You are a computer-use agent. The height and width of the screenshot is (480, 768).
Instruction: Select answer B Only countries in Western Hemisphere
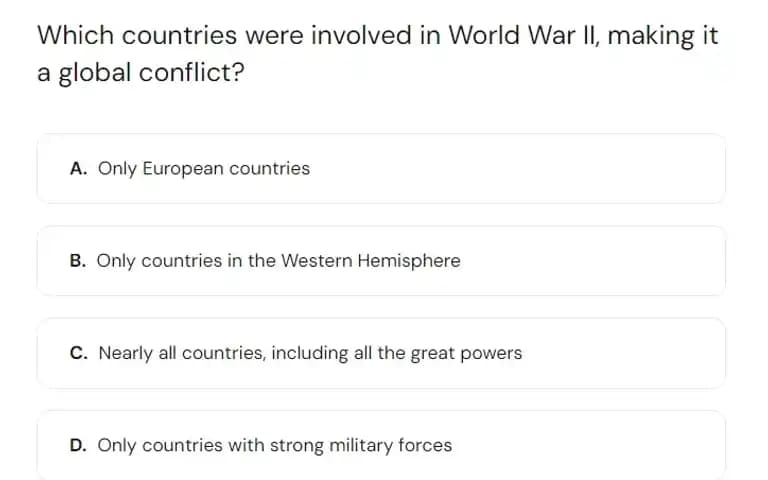pyautogui.click(x=381, y=261)
